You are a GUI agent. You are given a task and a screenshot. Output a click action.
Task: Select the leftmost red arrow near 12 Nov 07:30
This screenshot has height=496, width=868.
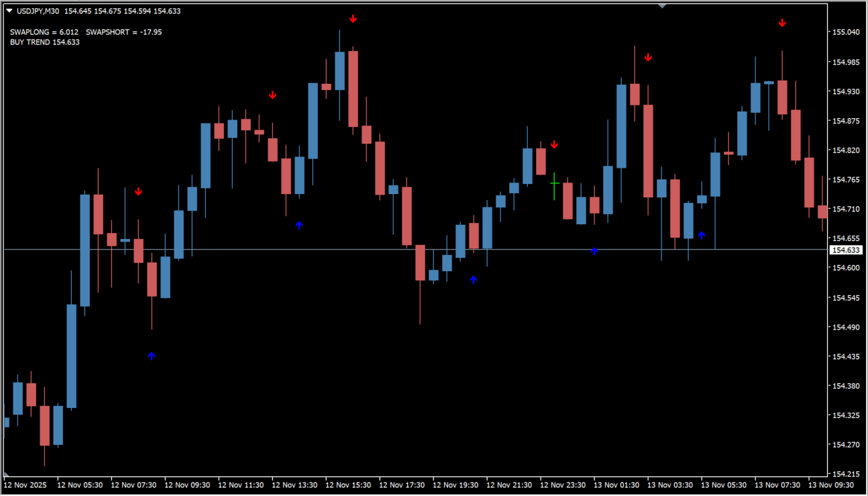point(138,192)
